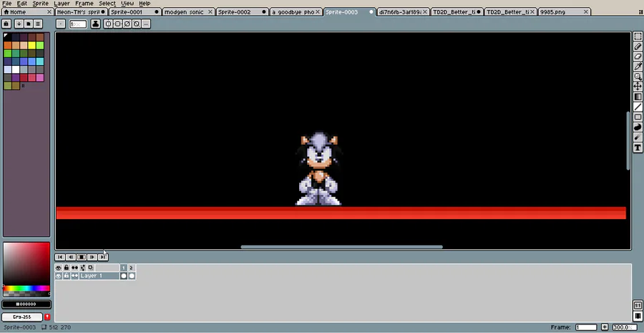Select the Rectangle shape tool
The height and width of the screenshot is (333, 644).
(638, 117)
